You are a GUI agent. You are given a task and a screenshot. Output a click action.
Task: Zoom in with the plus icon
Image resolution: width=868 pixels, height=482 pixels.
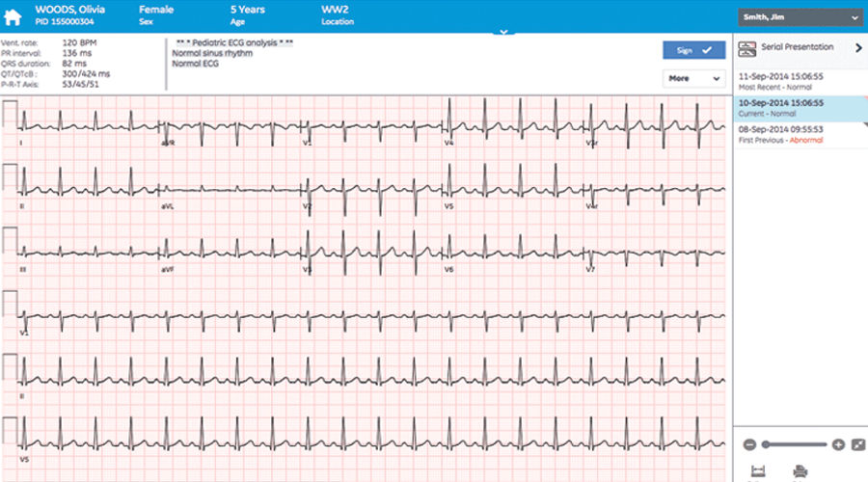(x=838, y=444)
